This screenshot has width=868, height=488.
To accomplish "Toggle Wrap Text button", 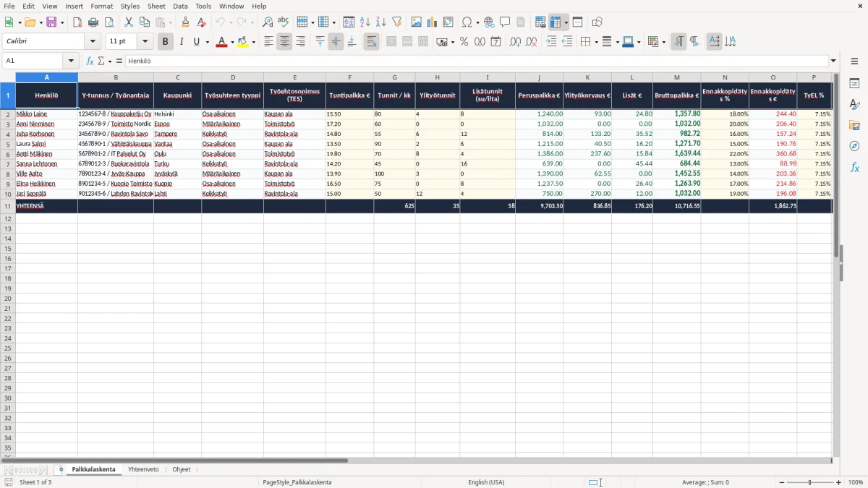I will pyautogui.click(x=371, y=42).
